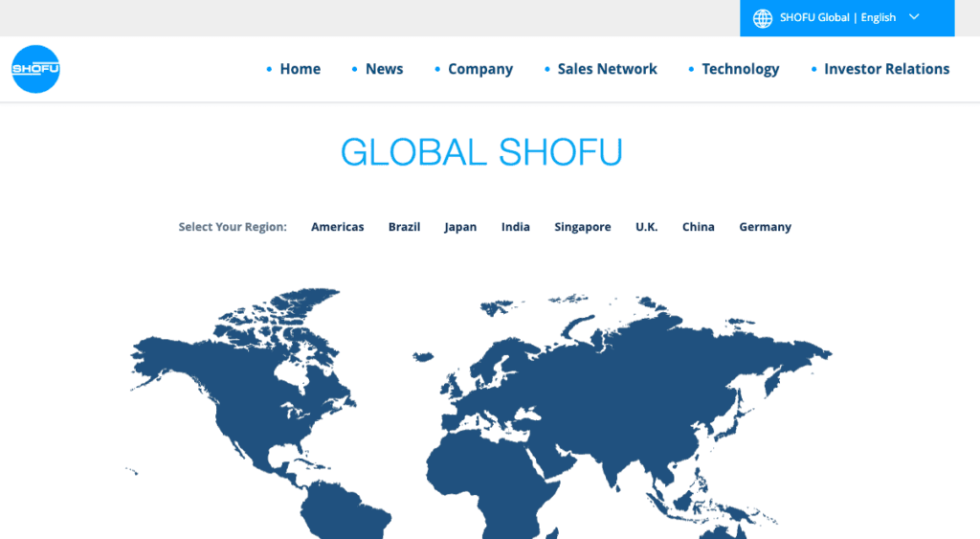This screenshot has height=539, width=980.
Task: Open the Company menu
Action: 480,69
